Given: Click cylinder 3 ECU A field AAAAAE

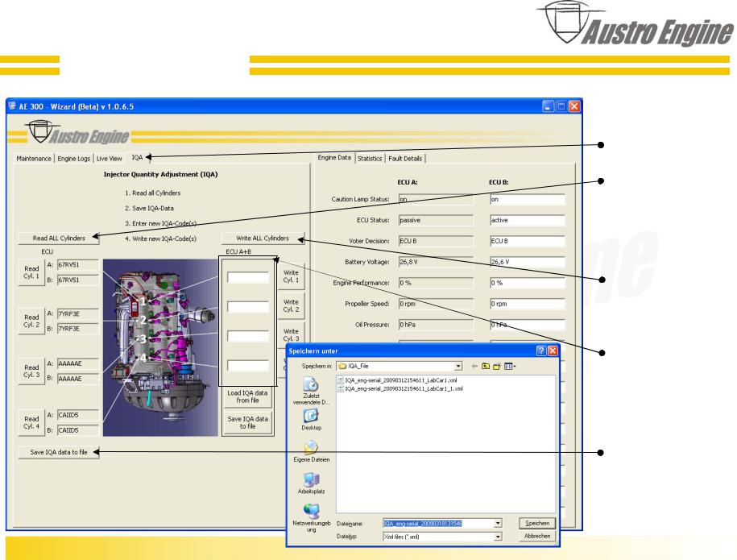Looking at the screenshot, I should tap(77, 363).
